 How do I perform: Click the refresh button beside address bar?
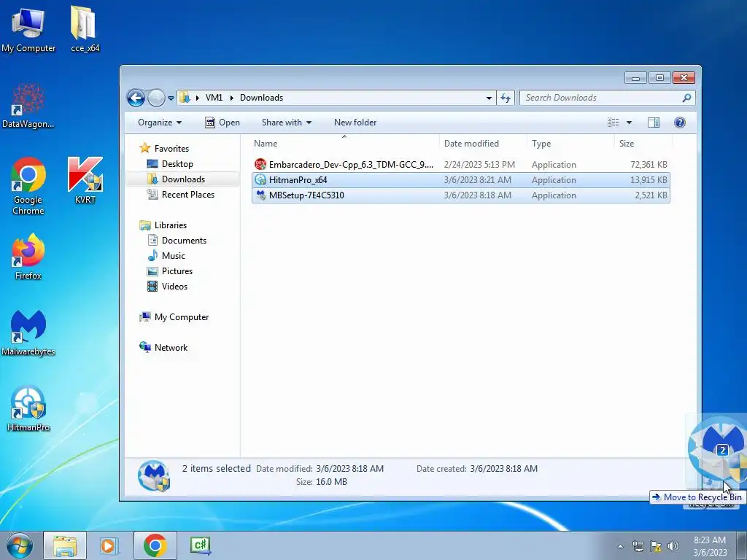click(x=505, y=98)
